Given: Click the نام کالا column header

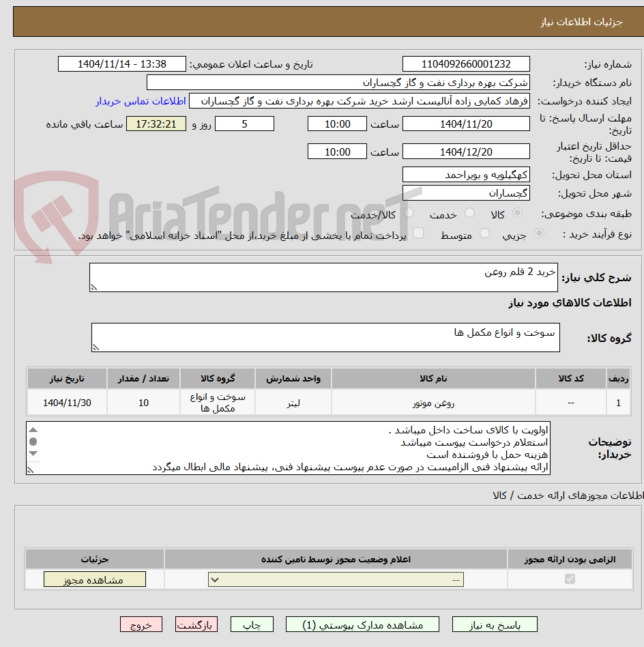Looking at the screenshot, I should tap(433, 378).
